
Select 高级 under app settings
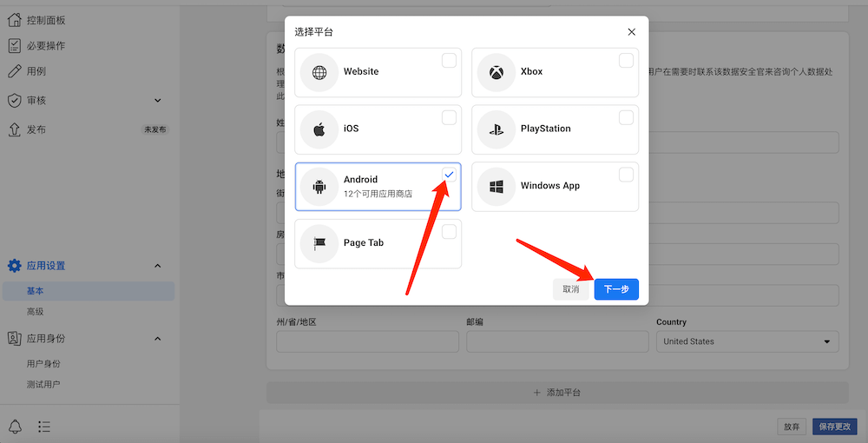point(36,311)
